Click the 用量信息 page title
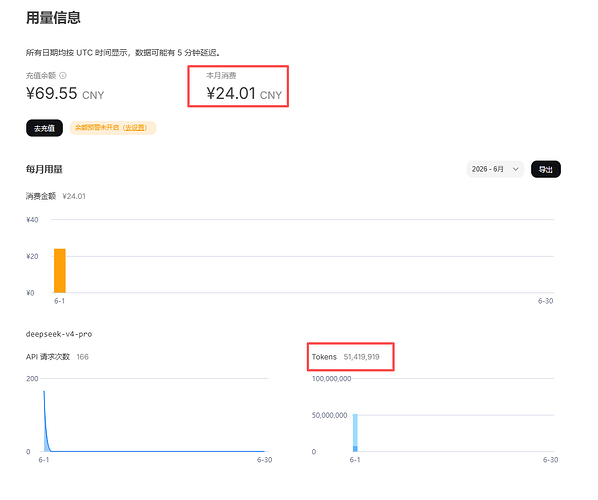This screenshot has height=500, width=598. tap(53, 18)
